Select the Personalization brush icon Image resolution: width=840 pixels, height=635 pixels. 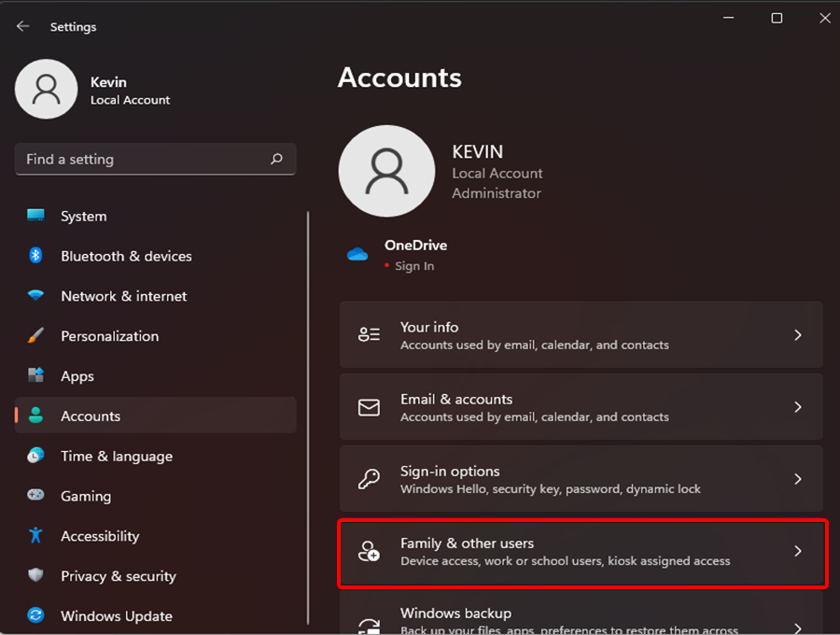35,336
